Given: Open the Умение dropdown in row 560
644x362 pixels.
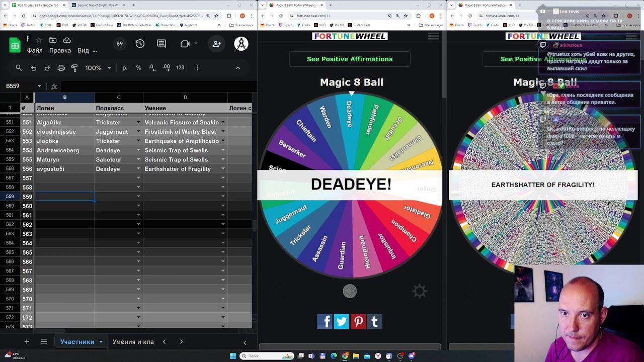Looking at the screenshot, I should point(223,206).
